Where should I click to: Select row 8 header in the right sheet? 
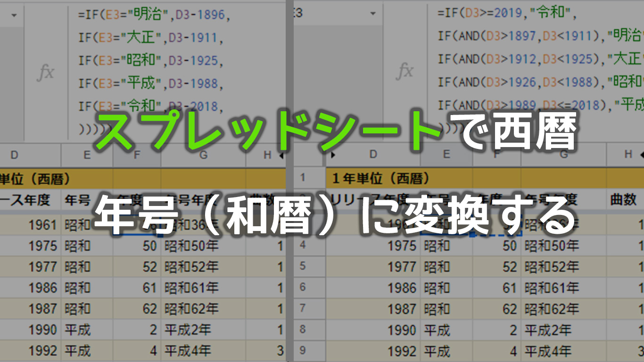303,329
